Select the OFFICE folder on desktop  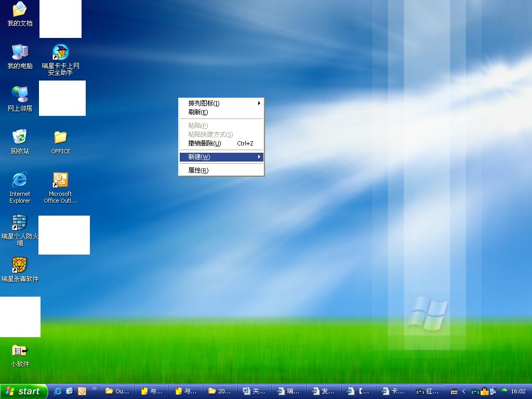60,142
